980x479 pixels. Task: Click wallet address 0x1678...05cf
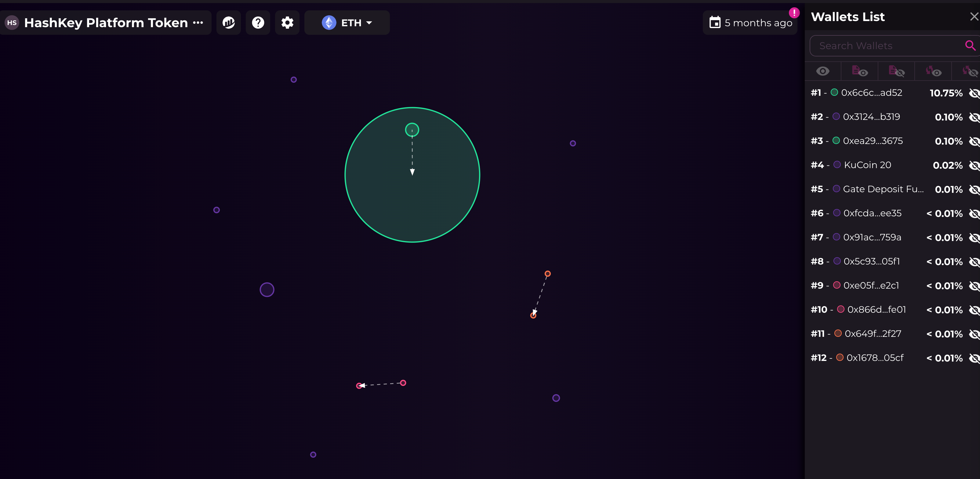pos(875,358)
